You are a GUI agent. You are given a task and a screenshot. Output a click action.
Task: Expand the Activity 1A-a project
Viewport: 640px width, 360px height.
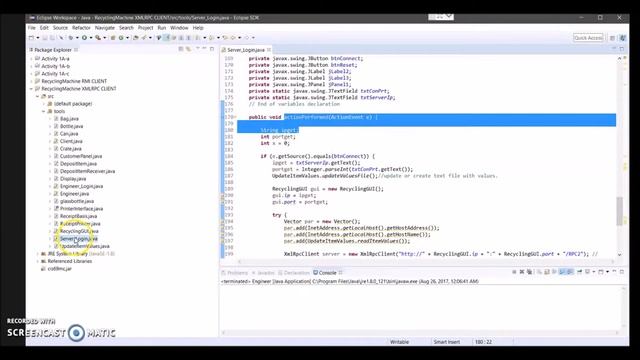(31, 59)
